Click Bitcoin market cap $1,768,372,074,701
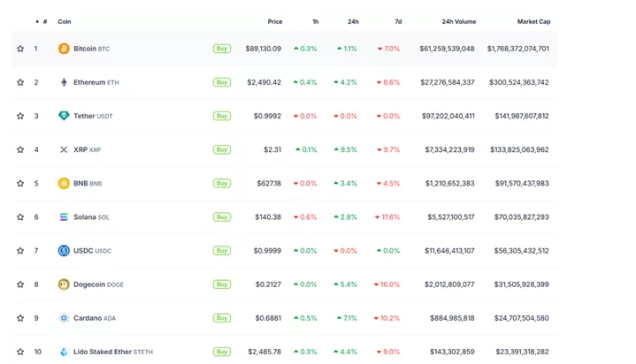This screenshot has width=636, height=364. coord(518,49)
